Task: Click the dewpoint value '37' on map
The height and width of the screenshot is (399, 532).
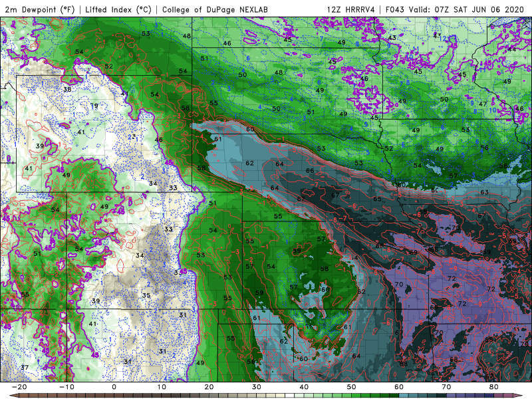Action: tap(25, 368)
